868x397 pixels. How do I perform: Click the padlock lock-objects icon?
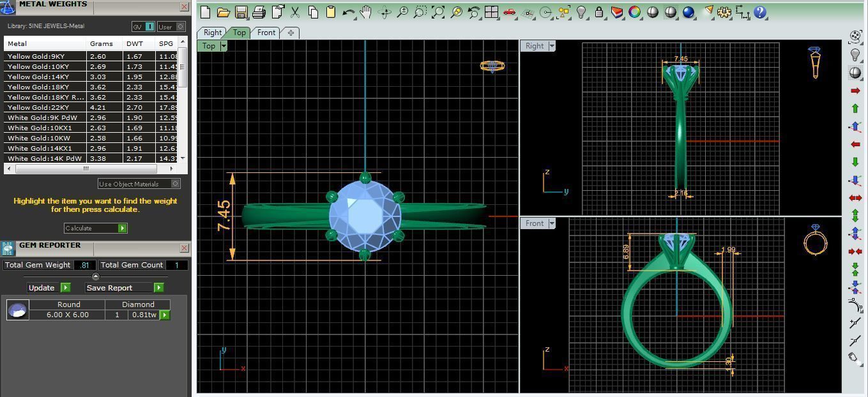click(x=599, y=12)
